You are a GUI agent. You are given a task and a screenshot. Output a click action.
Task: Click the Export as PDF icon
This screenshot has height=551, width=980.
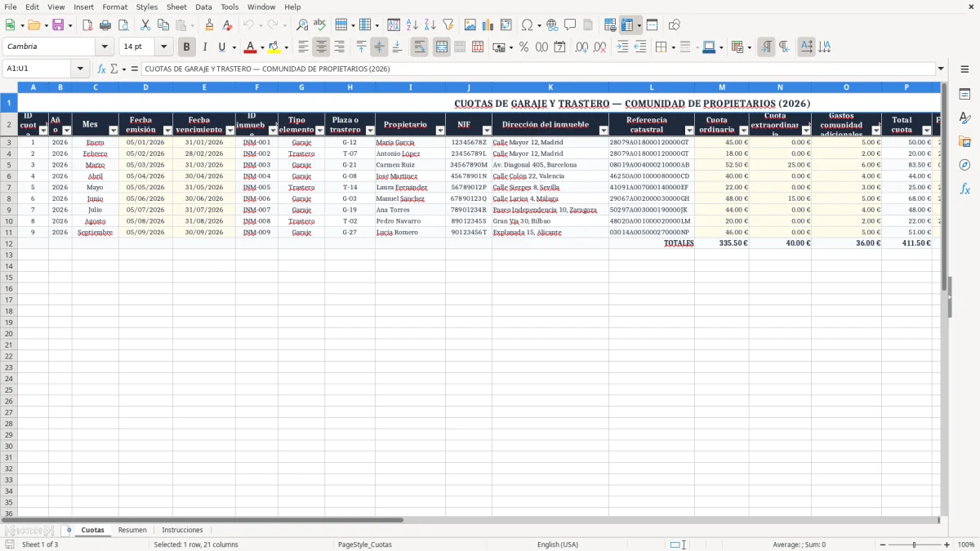click(x=87, y=25)
